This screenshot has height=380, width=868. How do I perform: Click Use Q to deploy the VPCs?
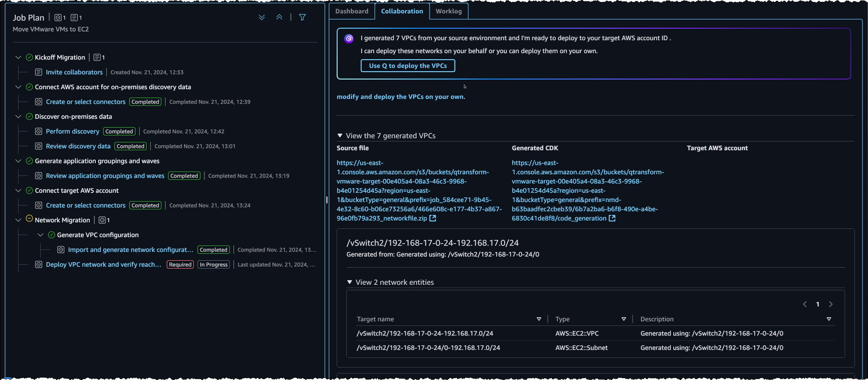407,66
